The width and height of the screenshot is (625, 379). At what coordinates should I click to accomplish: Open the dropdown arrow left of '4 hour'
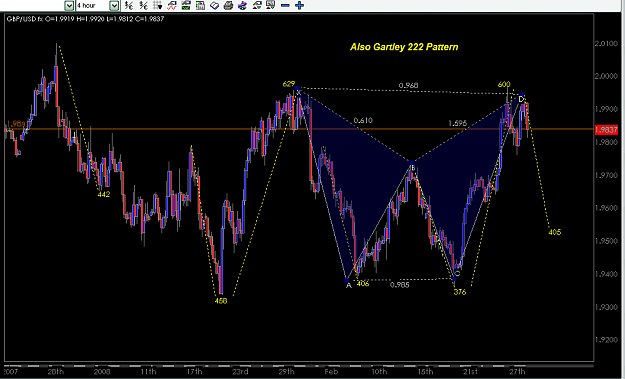tap(69, 5)
